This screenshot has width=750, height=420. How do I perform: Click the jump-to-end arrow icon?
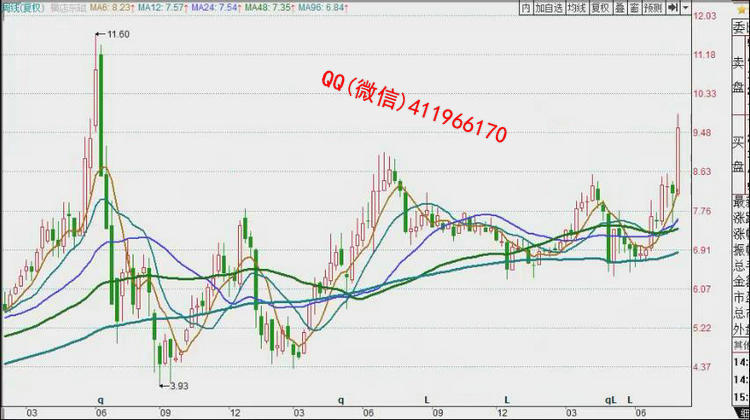click(x=673, y=8)
